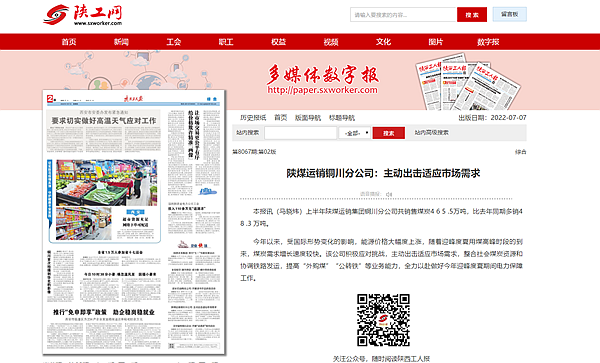Open the 历史报纸 link
Screen dimensions: 600x363
point(253,118)
